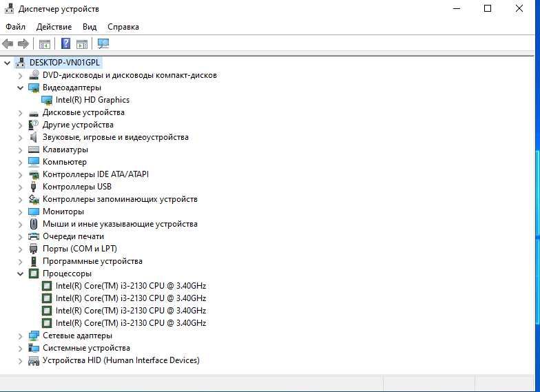Image resolution: width=540 pixels, height=392 pixels.
Task: Expand the Сетевые адаптеры category
Action: click(21, 336)
